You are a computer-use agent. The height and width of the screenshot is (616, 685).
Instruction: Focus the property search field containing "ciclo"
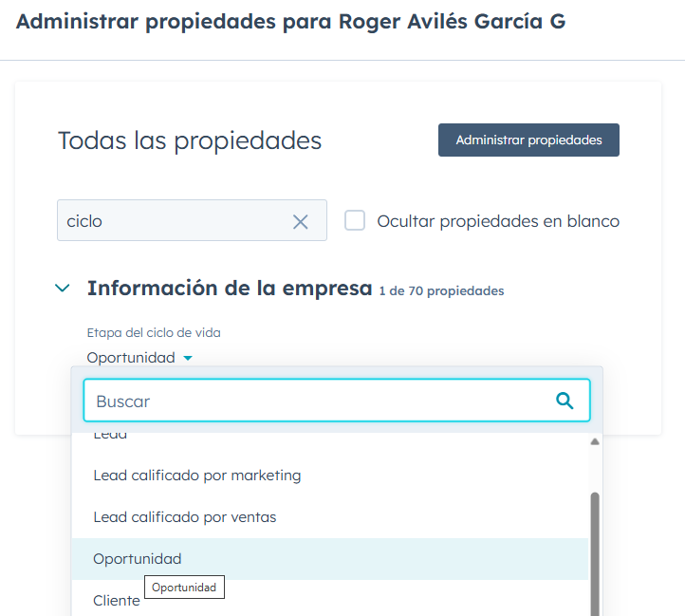[x=171, y=221]
